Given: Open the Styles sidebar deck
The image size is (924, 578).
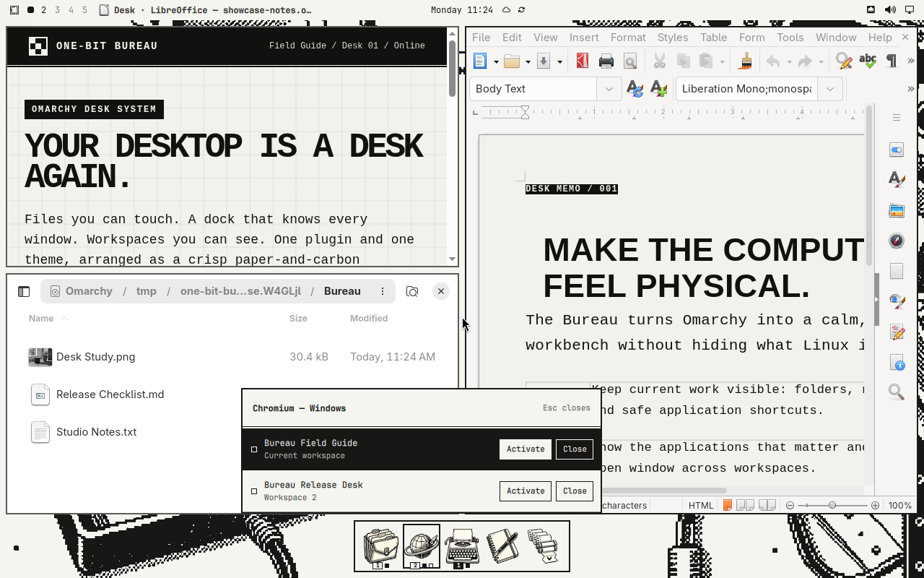Looking at the screenshot, I should point(897,180).
